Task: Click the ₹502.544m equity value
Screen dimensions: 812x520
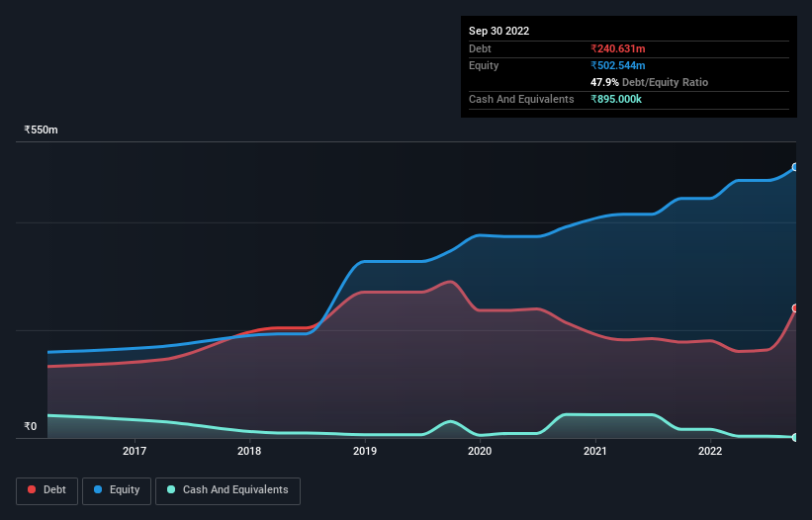Action: pyautogui.click(x=618, y=65)
